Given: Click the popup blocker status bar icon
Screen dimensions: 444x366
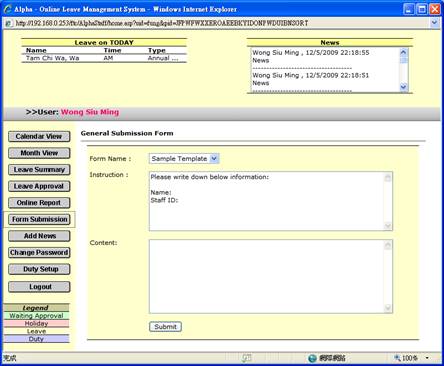Looking at the screenshot, I should click(246, 358).
